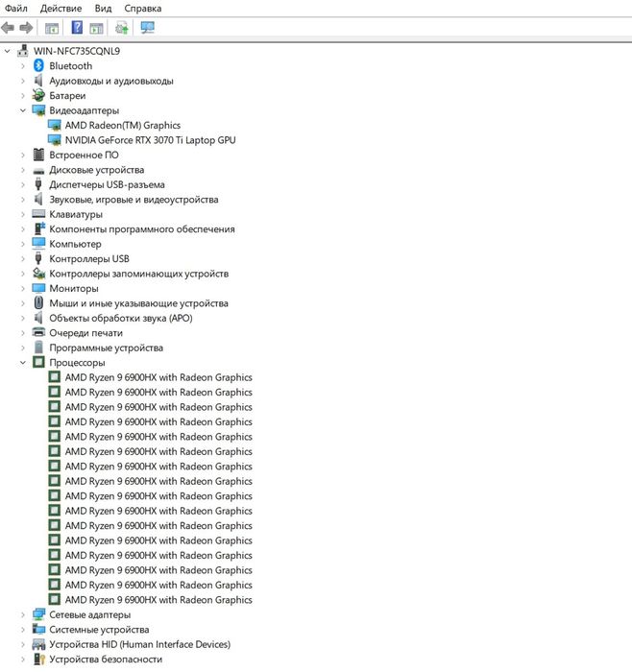
Task: Toggle the action pane toolbar icon
Action: tap(96, 28)
